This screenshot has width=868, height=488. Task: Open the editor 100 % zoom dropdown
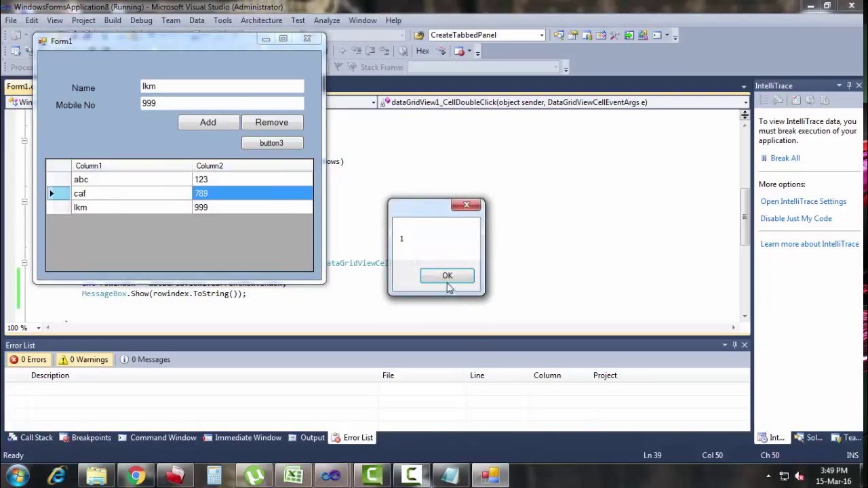[x=39, y=328]
